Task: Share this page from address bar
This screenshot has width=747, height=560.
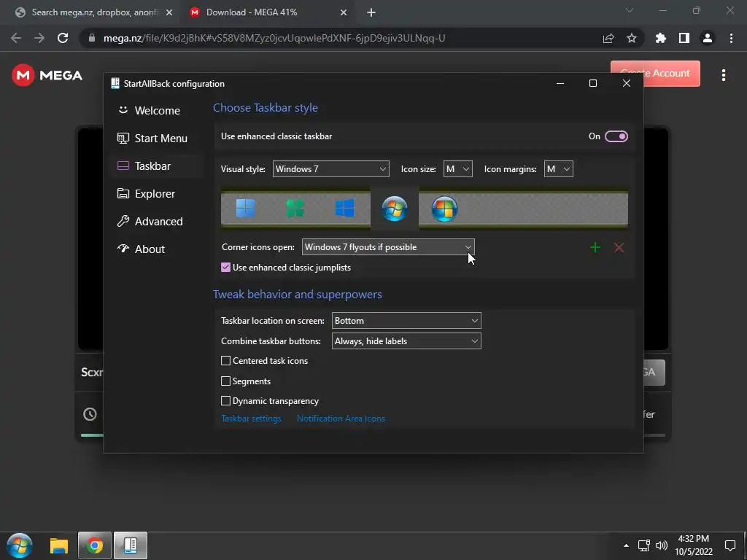Action: tap(608, 38)
